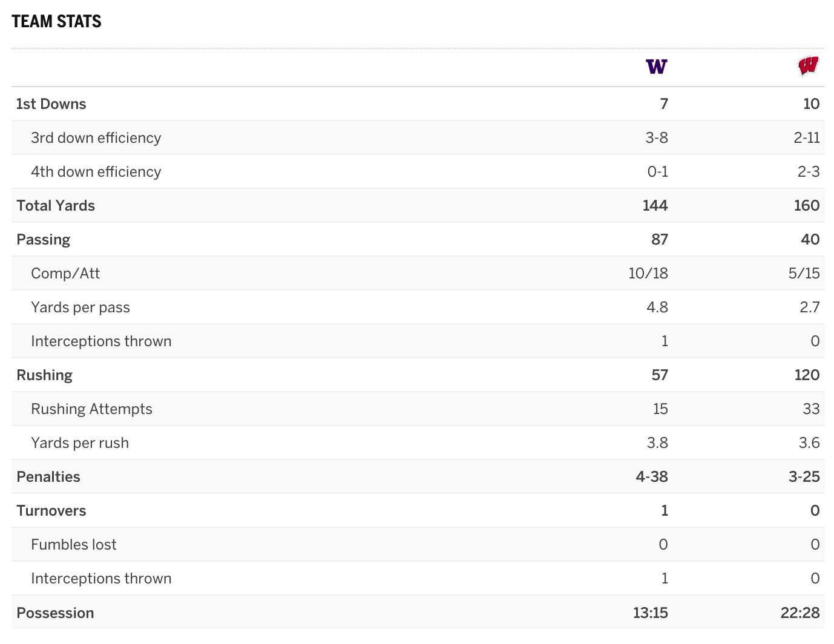Click the Turnovers row label

point(51,511)
